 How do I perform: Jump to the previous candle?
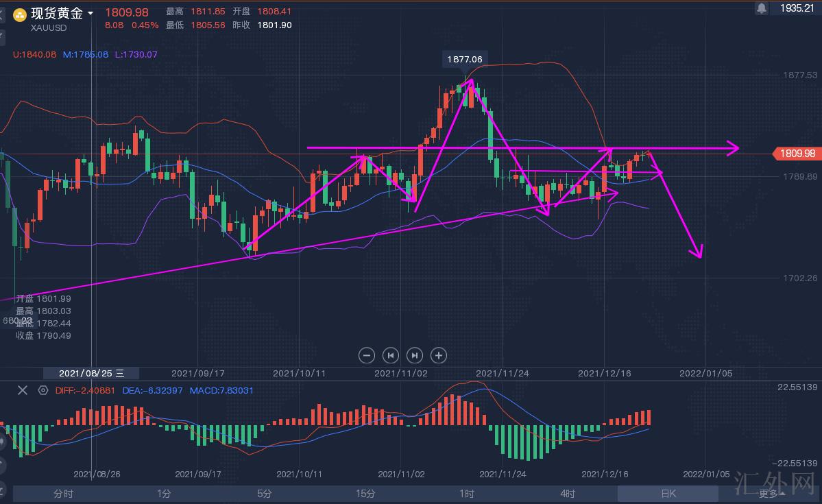390,355
